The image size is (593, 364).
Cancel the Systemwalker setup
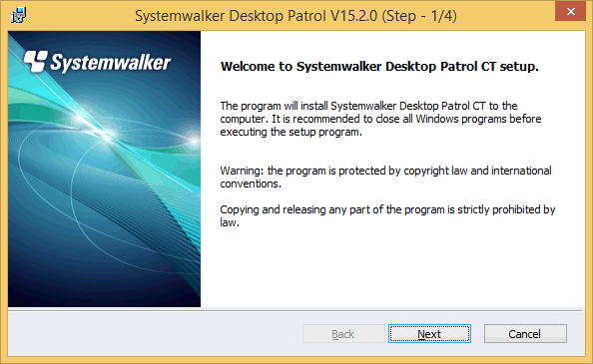click(525, 334)
